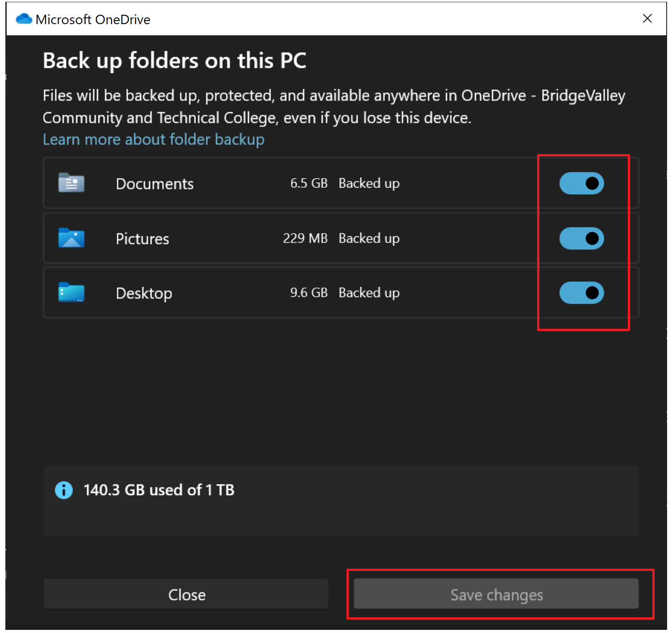This screenshot has width=672, height=633.
Task: Click the Close button
Action: point(186,594)
